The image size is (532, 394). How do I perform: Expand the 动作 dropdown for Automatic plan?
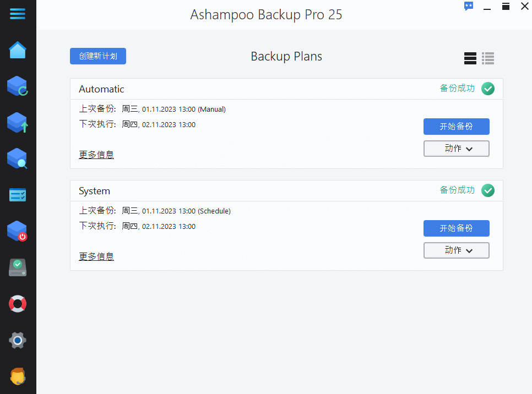point(456,148)
